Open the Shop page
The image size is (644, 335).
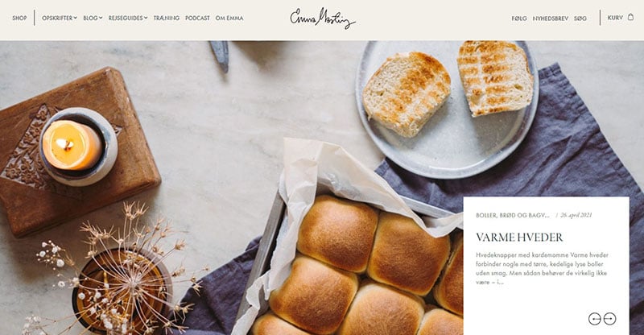[19, 18]
